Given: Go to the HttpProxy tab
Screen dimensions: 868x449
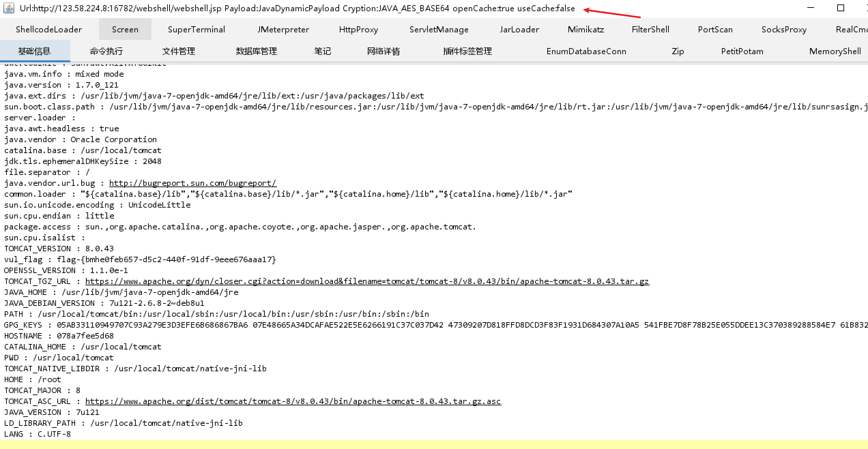Looking at the screenshot, I should [x=358, y=30].
